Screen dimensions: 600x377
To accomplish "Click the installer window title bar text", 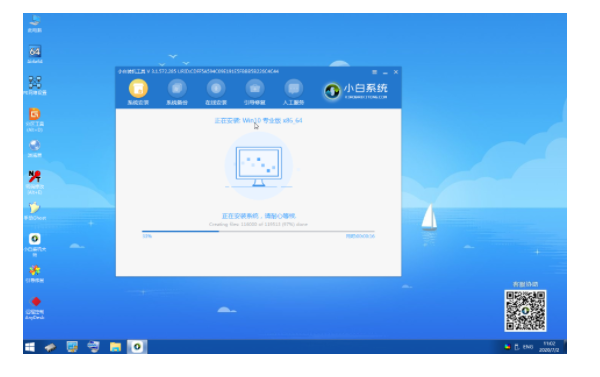I will (x=198, y=72).
